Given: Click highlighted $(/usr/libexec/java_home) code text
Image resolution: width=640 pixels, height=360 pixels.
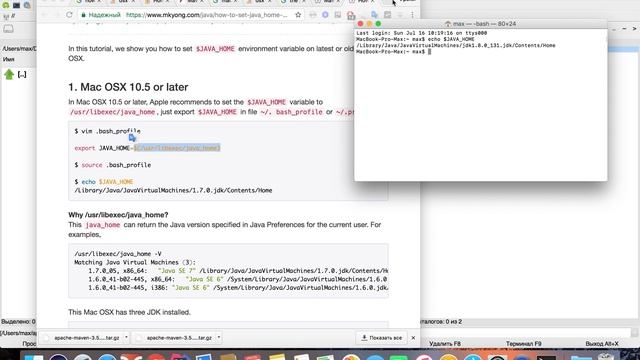Looking at the screenshot, I should click(x=177, y=148).
